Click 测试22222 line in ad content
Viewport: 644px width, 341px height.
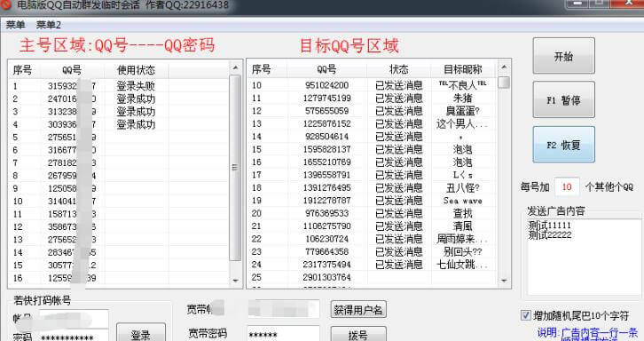(x=550, y=234)
